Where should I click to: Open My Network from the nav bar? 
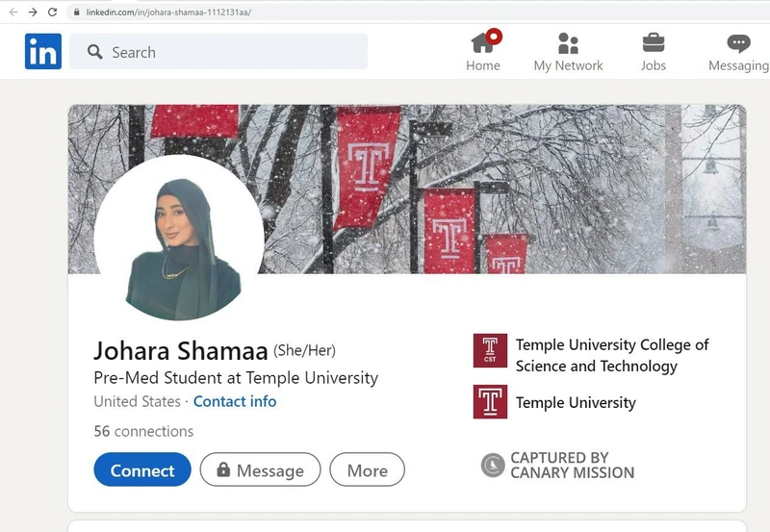568,52
